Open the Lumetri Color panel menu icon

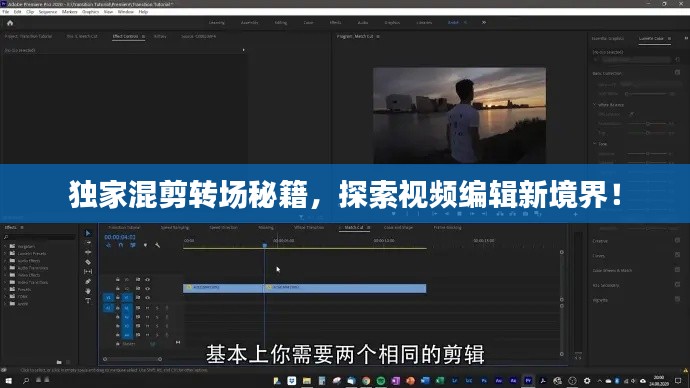click(x=669, y=39)
